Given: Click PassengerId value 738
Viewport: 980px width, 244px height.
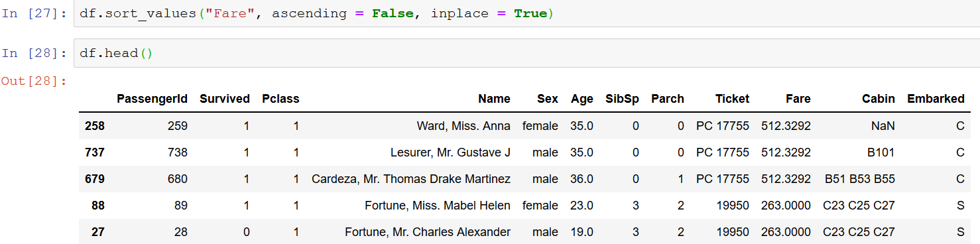Looking at the screenshot, I should pos(178,152).
